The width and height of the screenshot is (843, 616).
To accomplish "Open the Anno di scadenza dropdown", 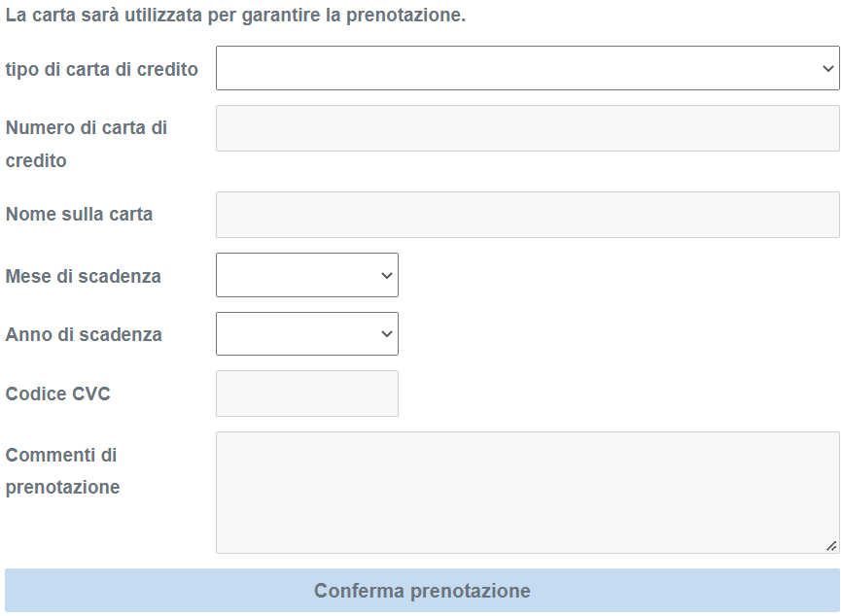I will coord(306,333).
